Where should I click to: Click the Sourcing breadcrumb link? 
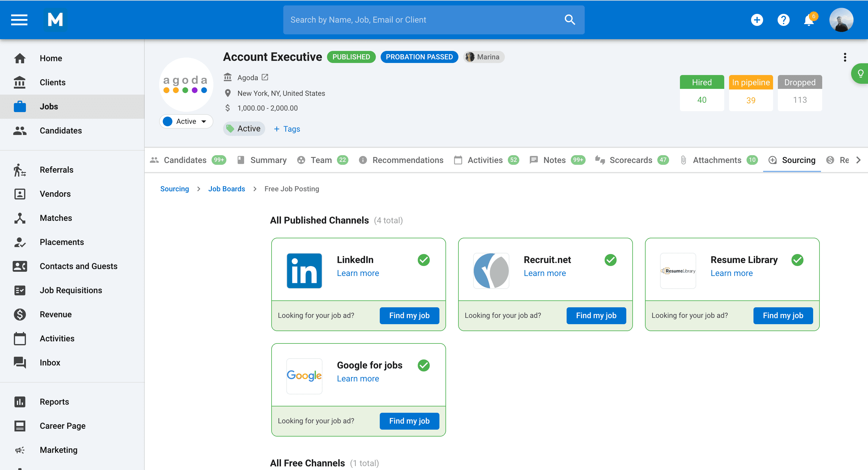pos(175,189)
